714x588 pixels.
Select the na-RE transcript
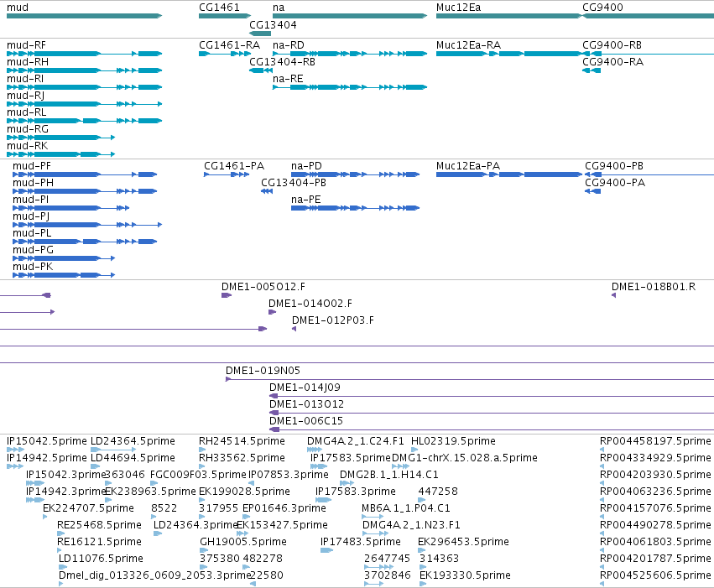point(350,87)
